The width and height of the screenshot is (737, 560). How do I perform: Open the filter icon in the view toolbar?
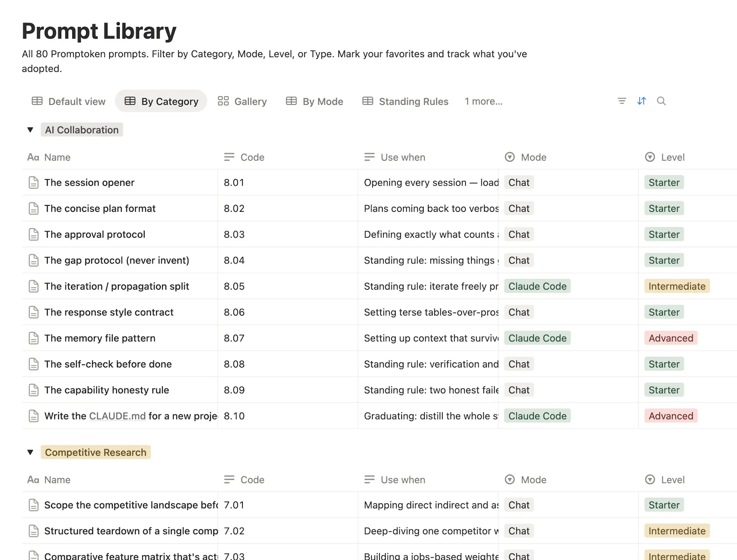[622, 101]
